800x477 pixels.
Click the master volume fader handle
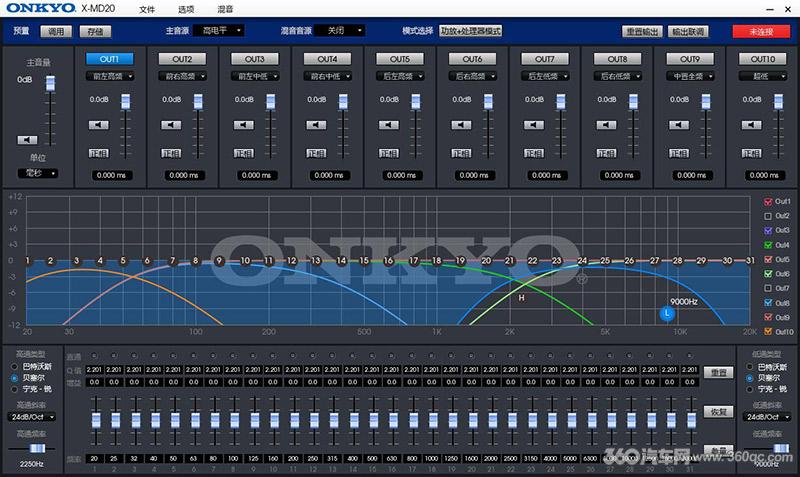coord(50,84)
